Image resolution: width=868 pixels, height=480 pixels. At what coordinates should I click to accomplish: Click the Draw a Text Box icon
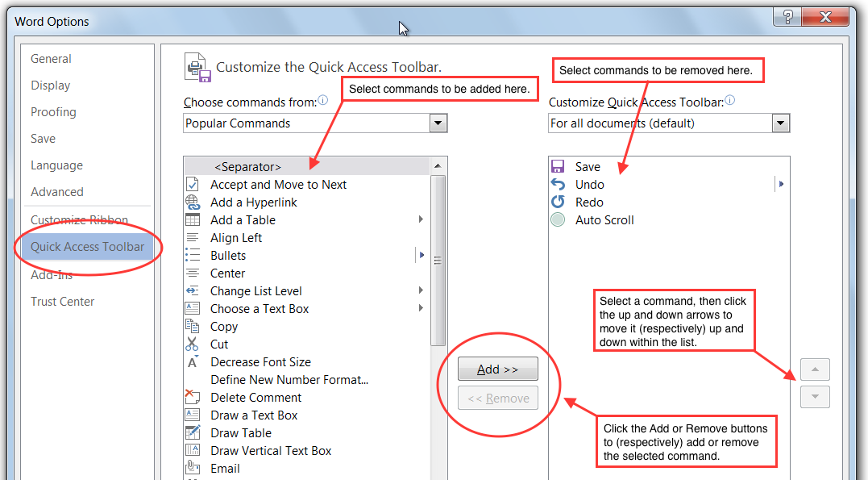[x=192, y=415]
